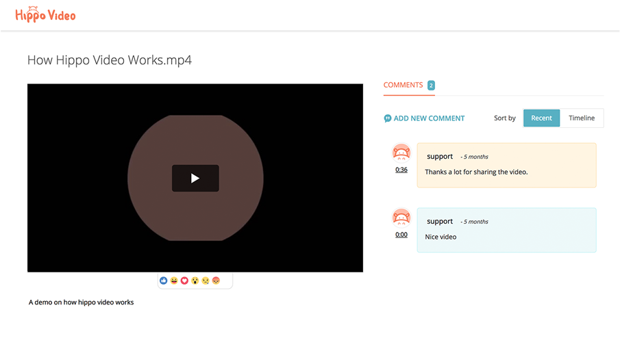React with the angry face emoji

tap(216, 281)
